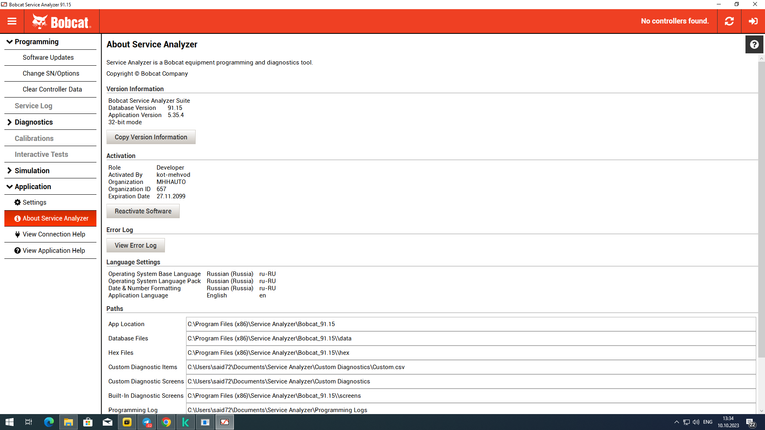Open the hamburger menu in the header
The width and height of the screenshot is (765, 430).
click(12, 21)
